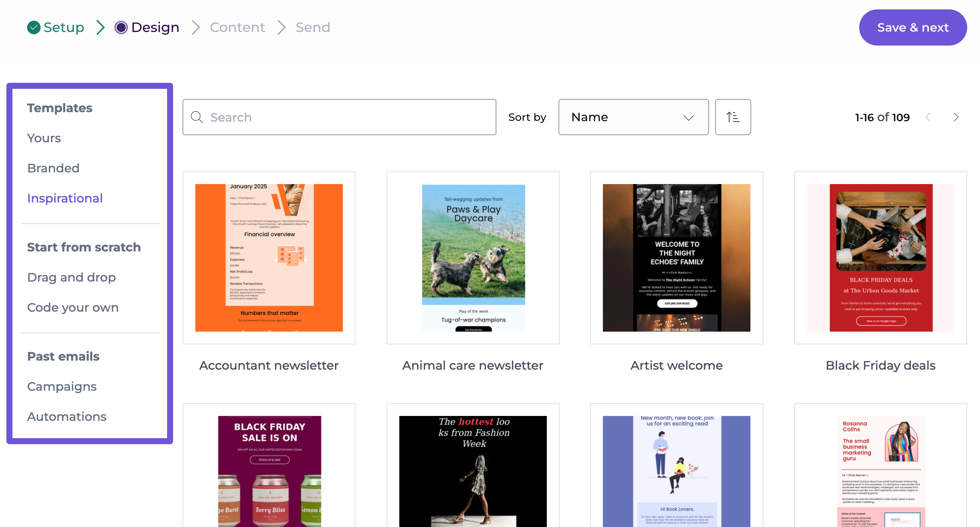Screen dimensions: 980x527
Task: Open the Inspirational templates section
Action: pyautogui.click(x=65, y=198)
